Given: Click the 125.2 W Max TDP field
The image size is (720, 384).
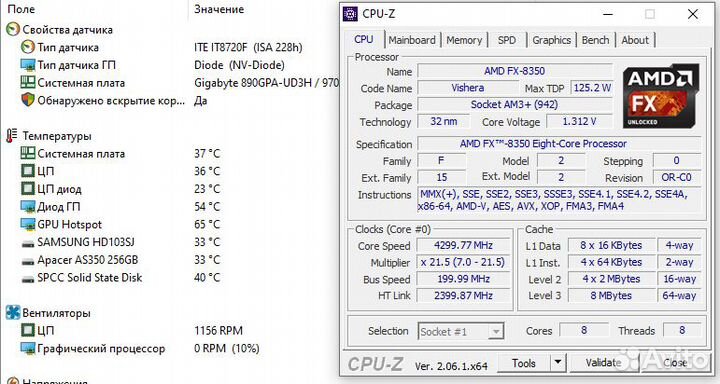Looking at the screenshot, I should tap(592, 88).
